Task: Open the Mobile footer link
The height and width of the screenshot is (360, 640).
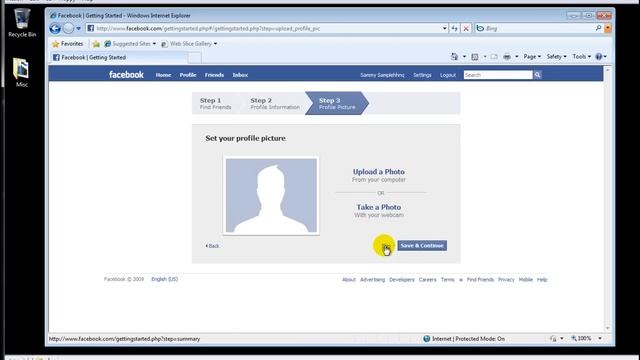Action: click(526, 280)
